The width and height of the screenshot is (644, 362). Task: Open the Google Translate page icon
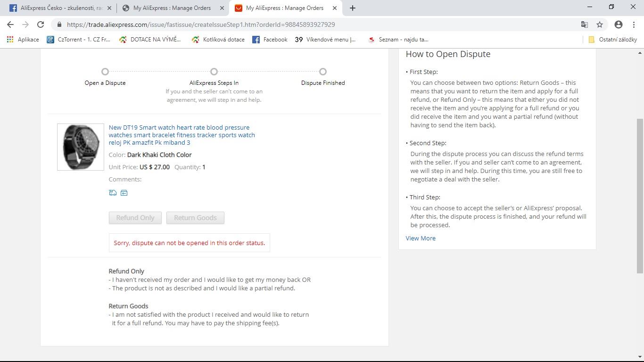(584, 25)
